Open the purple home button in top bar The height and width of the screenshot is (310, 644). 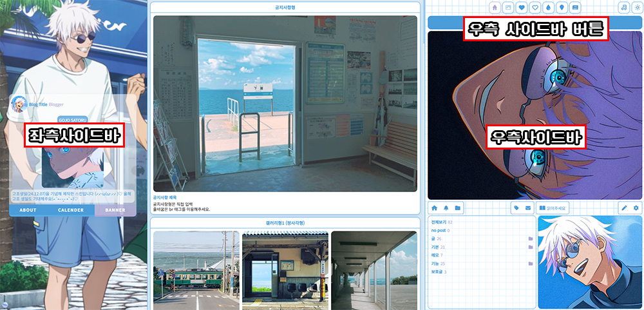tap(495, 7)
